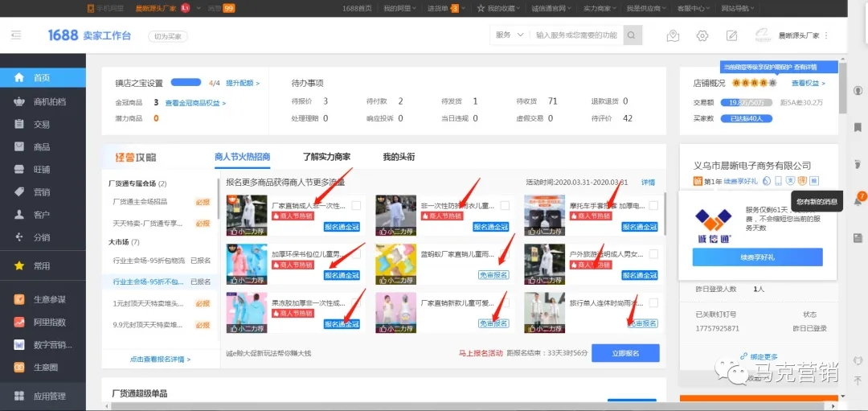Collapse the sidebar with the hamburger icon
The height and width of the screenshot is (411, 868).
[16, 35]
